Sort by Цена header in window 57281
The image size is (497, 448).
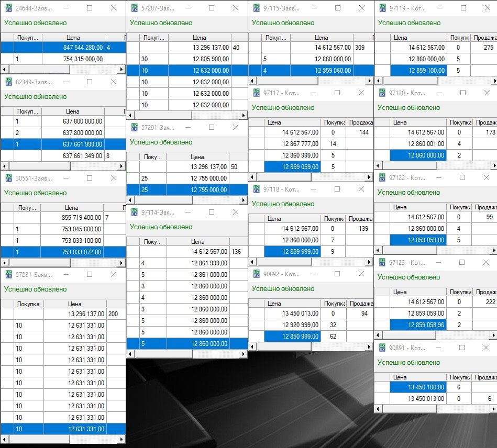(74, 304)
